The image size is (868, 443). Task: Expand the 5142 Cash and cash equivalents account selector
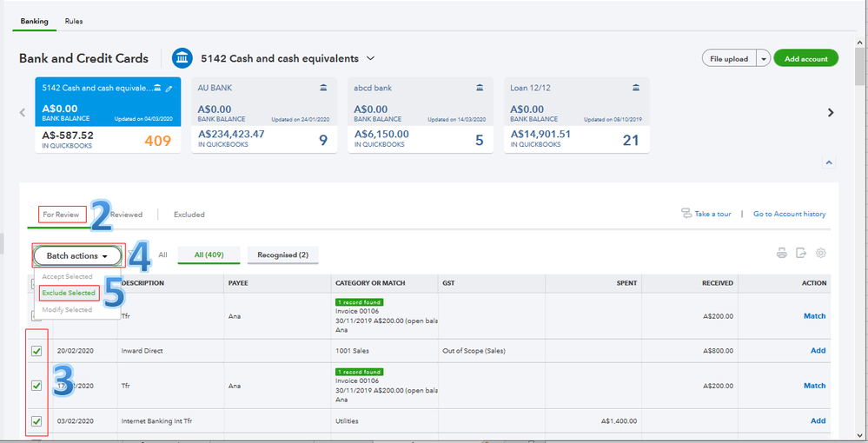(x=371, y=58)
